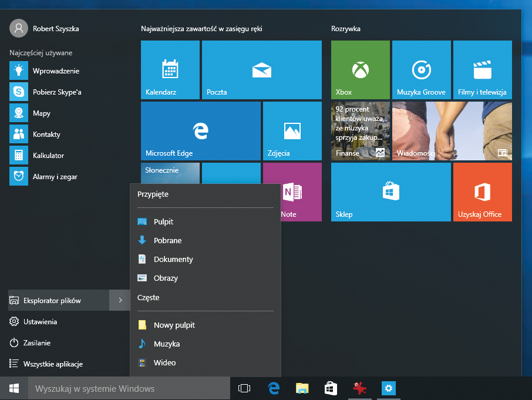This screenshot has width=532, height=400.
Task: Open the Poczta app
Action: coord(261,69)
